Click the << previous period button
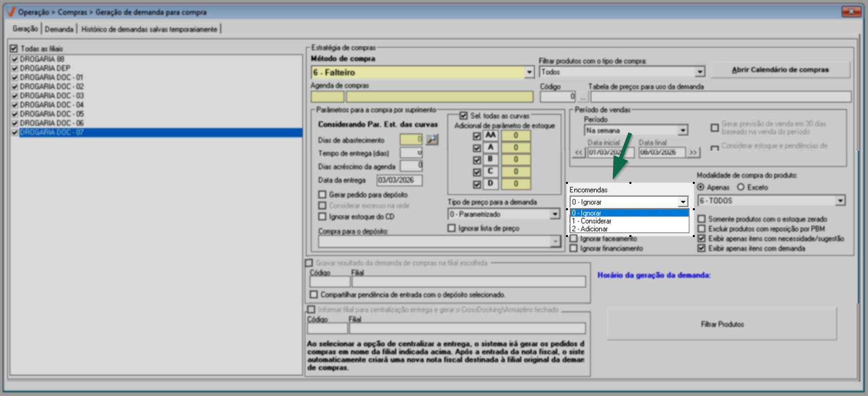Image resolution: width=868 pixels, height=396 pixels. pos(579,153)
